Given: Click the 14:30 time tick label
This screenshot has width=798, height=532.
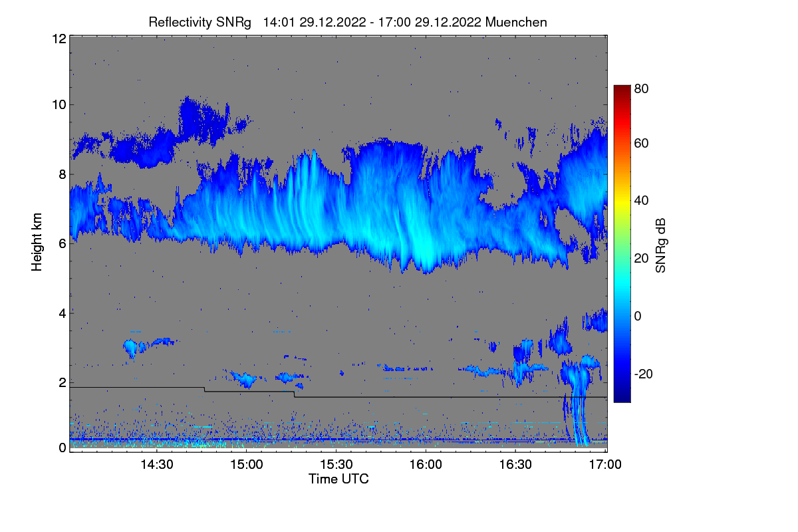Looking at the screenshot, I should click(156, 465).
